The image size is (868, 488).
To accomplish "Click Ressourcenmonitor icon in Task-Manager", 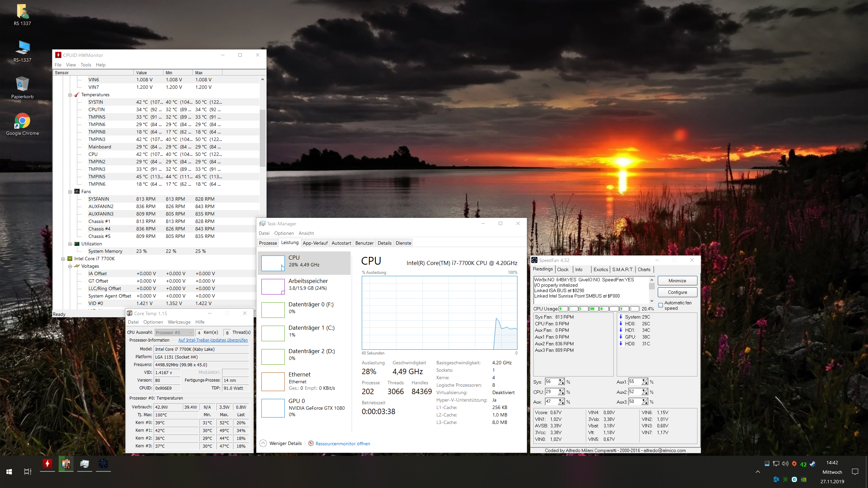I will pyautogui.click(x=311, y=443).
